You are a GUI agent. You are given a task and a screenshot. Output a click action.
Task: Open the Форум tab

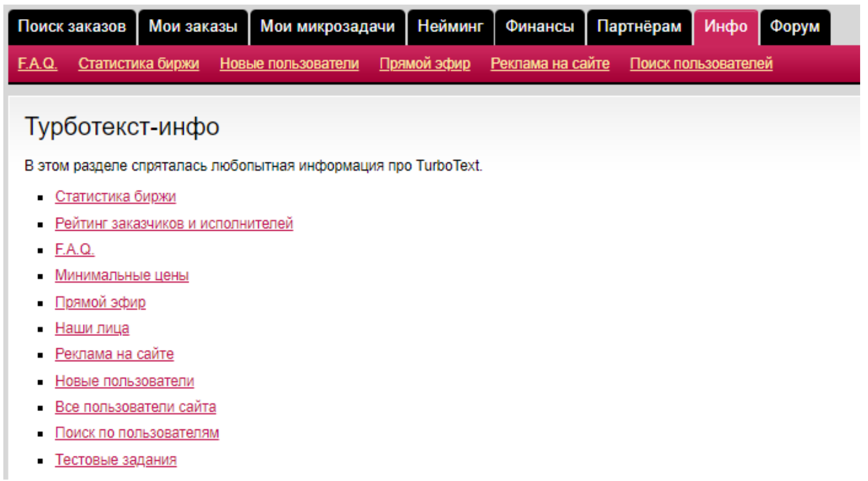pos(795,27)
